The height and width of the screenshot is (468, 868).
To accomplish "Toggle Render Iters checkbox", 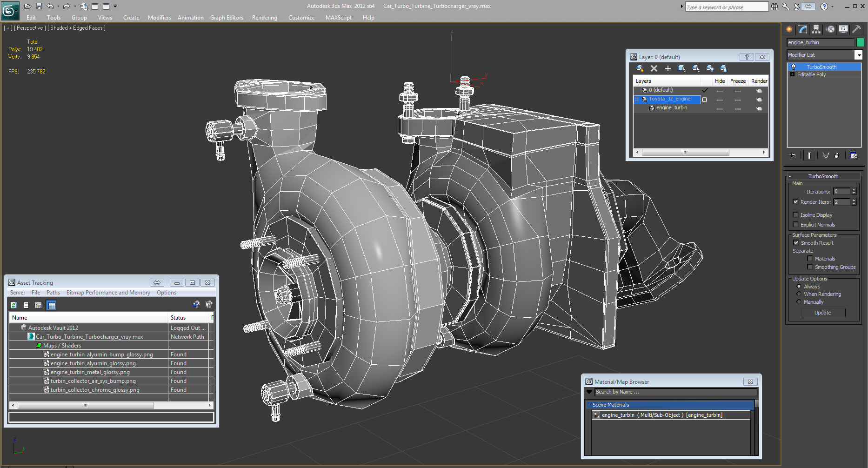I will point(795,202).
